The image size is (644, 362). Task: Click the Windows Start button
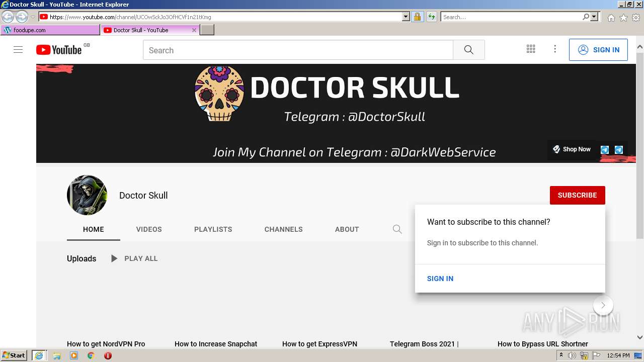click(14, 355)
